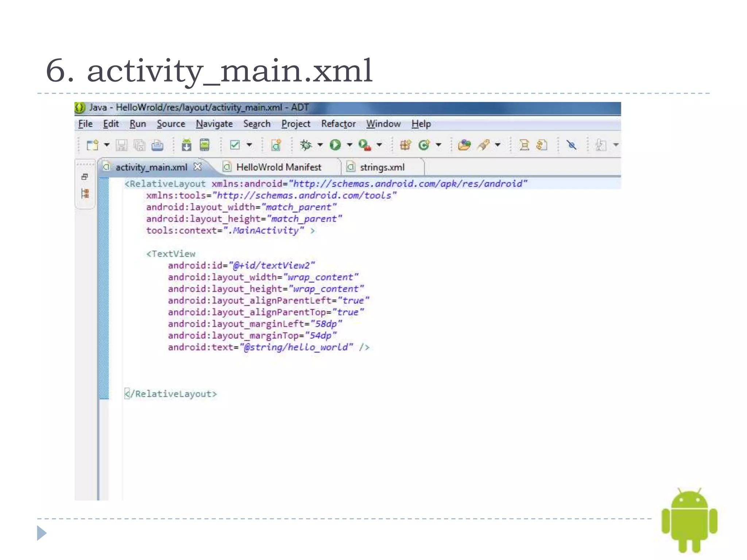747x560 pixels.
Task: Click the </RelativeLayout> closing tag
Action: [x=171, y=394]
